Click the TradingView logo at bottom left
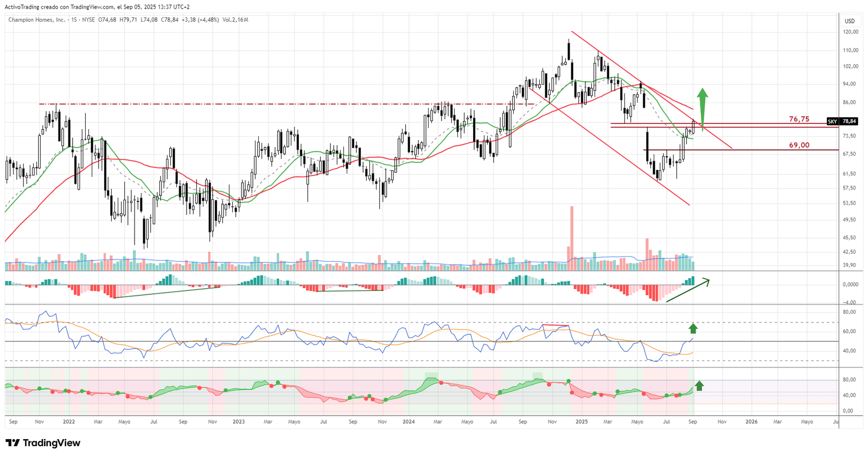This screenshot has width=868, height=457. coord(43,443)
